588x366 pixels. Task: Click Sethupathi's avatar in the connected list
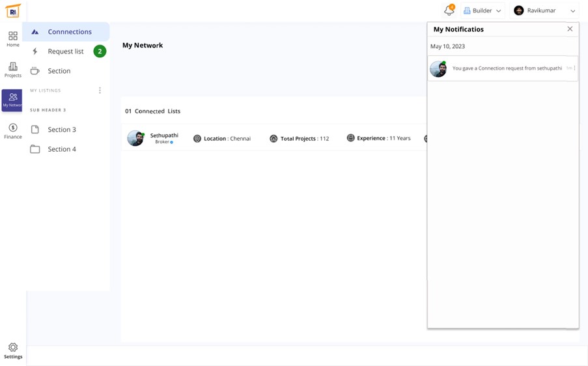pyautogui.click(x=135, y=138)
